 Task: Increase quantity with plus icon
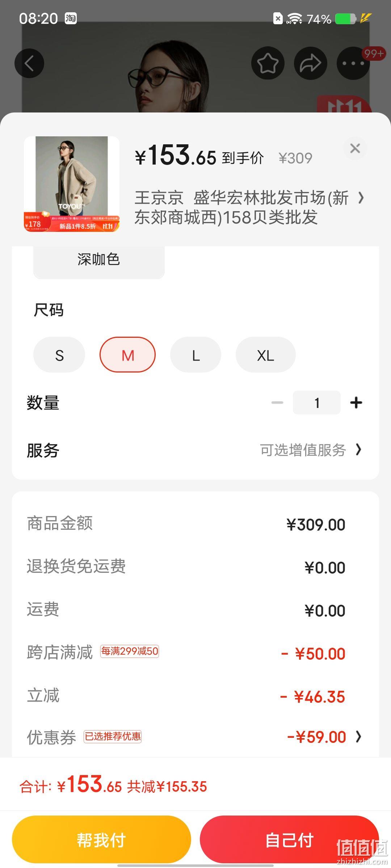click(356, 403)
